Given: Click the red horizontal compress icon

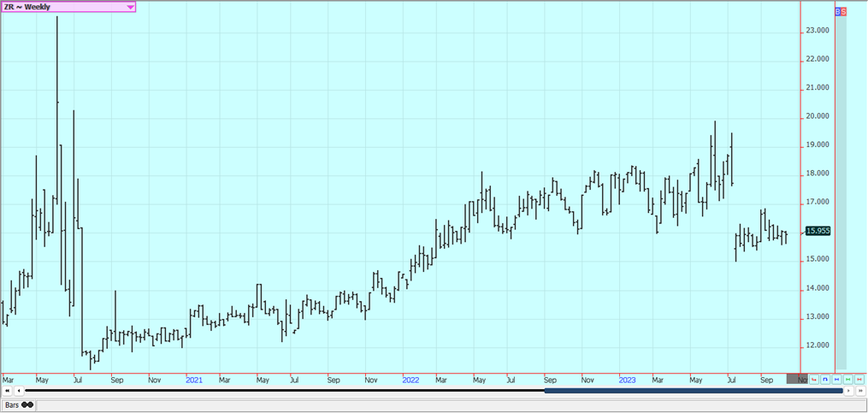Looking at the screenshot, I should (859, 380).
